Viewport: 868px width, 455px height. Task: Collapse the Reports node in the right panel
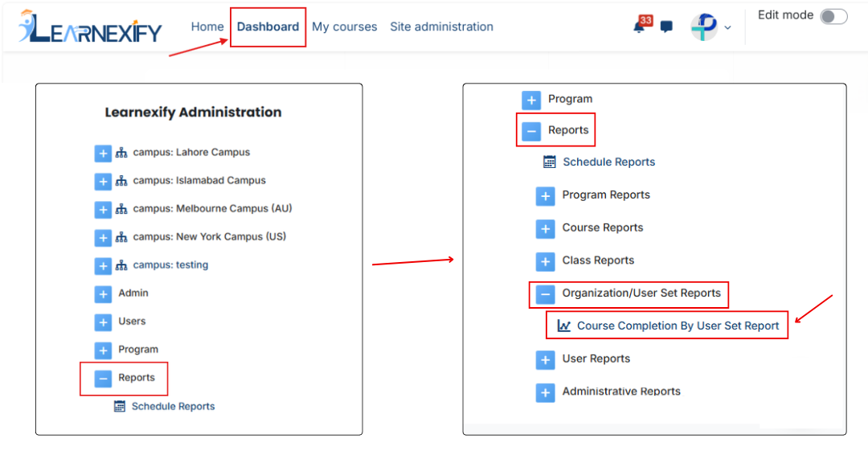coord(531,132)
